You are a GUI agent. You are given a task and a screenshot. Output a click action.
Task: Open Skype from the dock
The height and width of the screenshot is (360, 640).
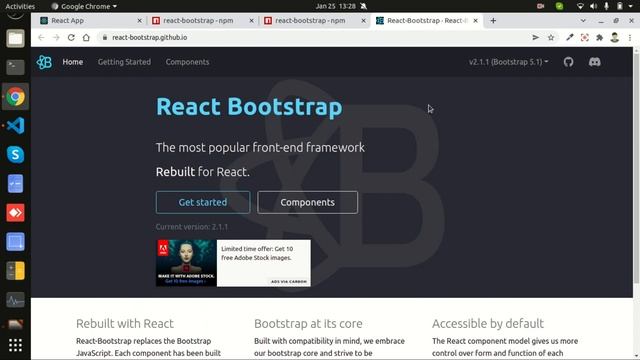click(x=16, y=155)
